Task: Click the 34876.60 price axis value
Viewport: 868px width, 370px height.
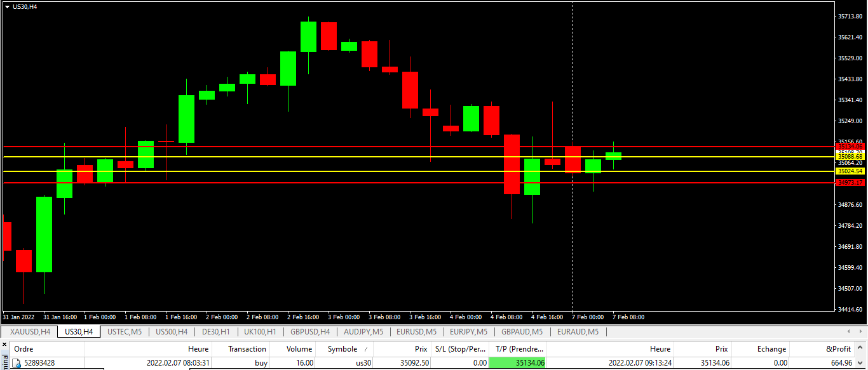Action: [x=850, y=205]
